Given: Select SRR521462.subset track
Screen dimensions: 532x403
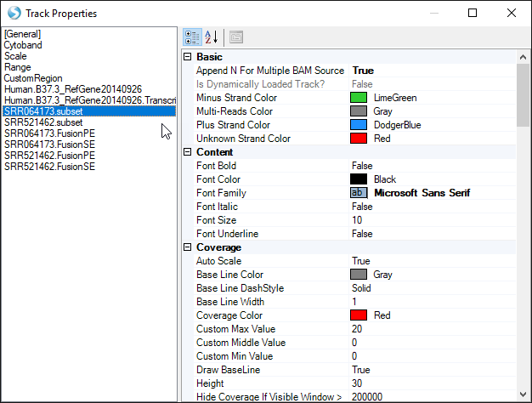Looking at the screenshot, I should (x=89, y=122).
